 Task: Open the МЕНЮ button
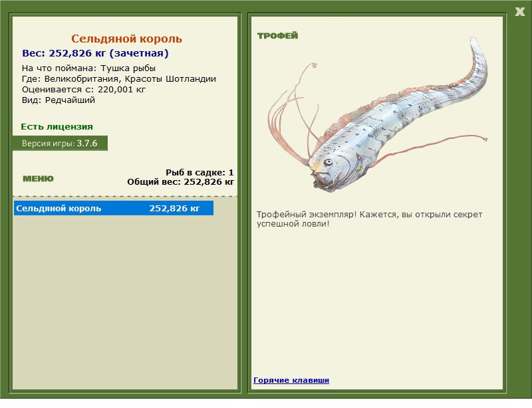pos(38,179)
